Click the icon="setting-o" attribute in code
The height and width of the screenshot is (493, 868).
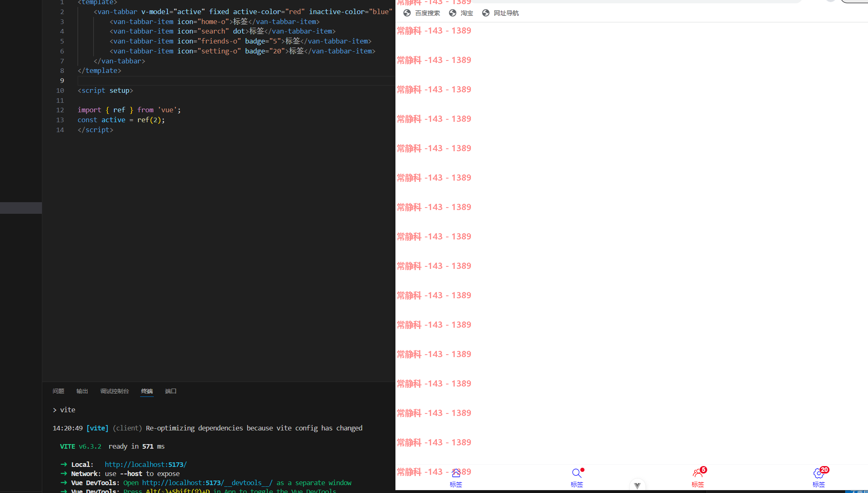pos(209,51)
